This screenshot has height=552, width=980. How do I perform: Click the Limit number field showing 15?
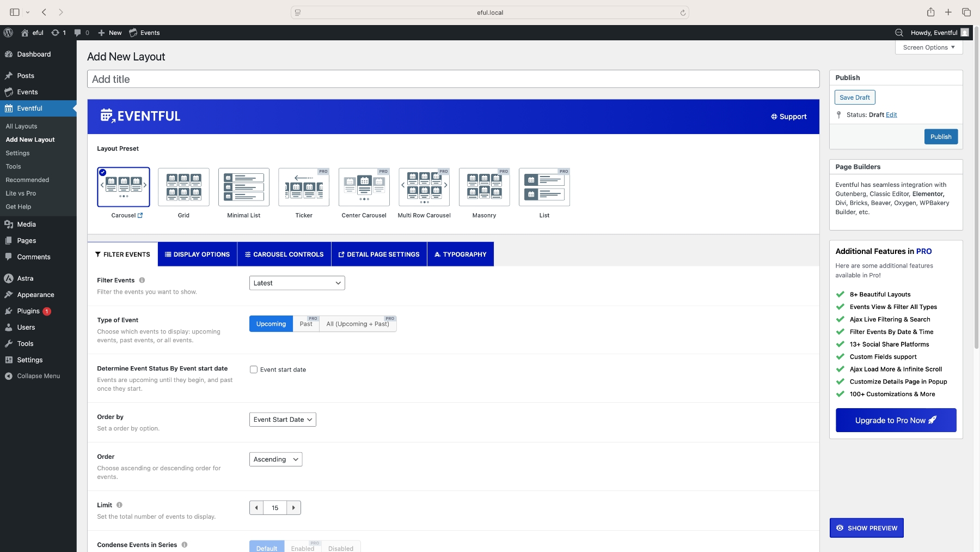pos(275,508)
